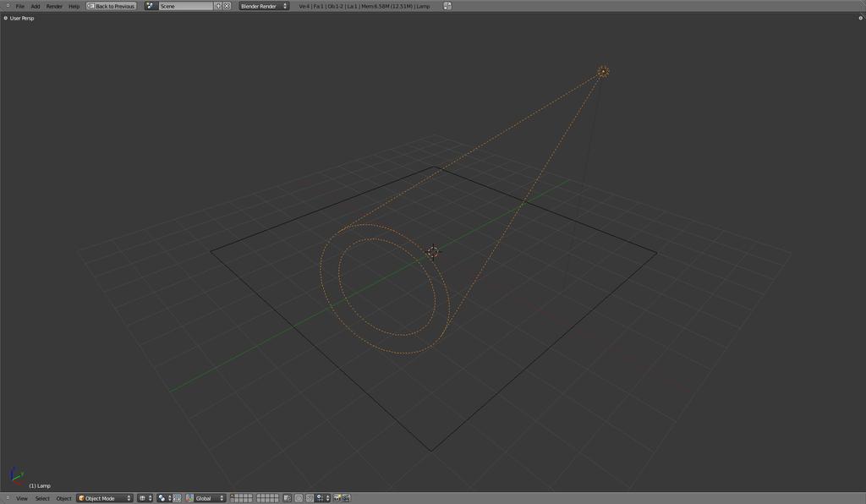866x504 pixels.
Task: Click the Blender icon after the stats text
Action: coord(447,6)
